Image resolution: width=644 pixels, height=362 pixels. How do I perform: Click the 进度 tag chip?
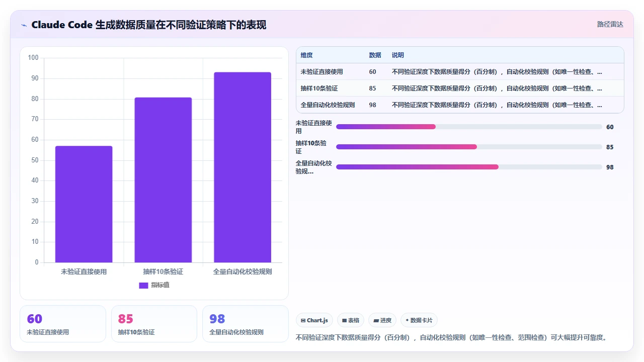[382, 320]
